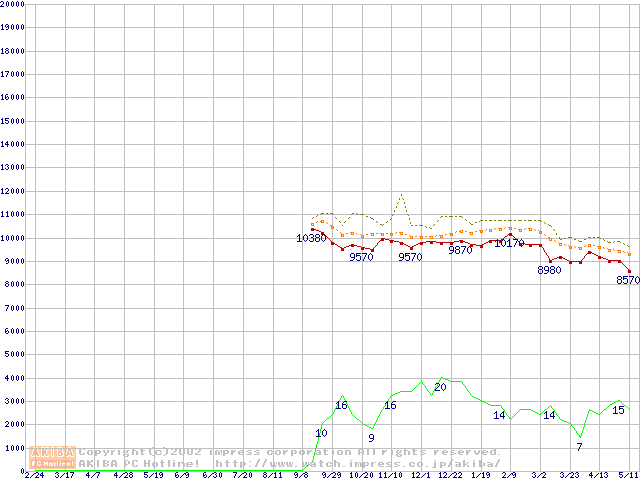The height and width of the screenshot is (480, 640).
Task: Click the 5/11 date axis label
Action: tap(628, 475)
